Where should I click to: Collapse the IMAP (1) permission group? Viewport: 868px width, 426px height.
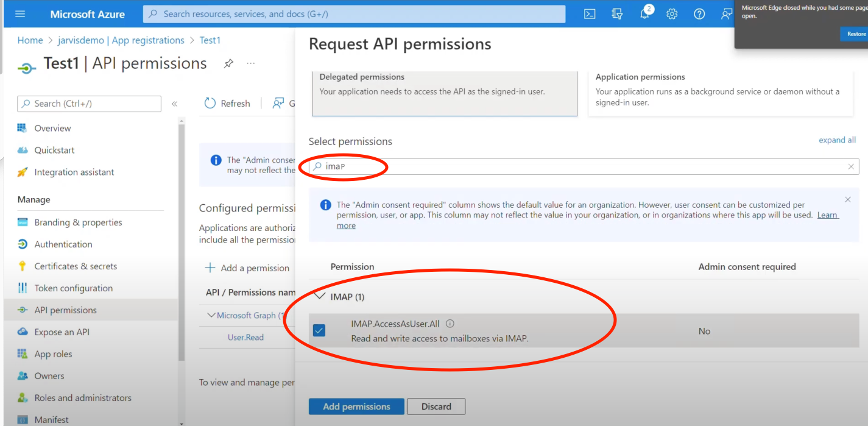(x=319, y=296)
